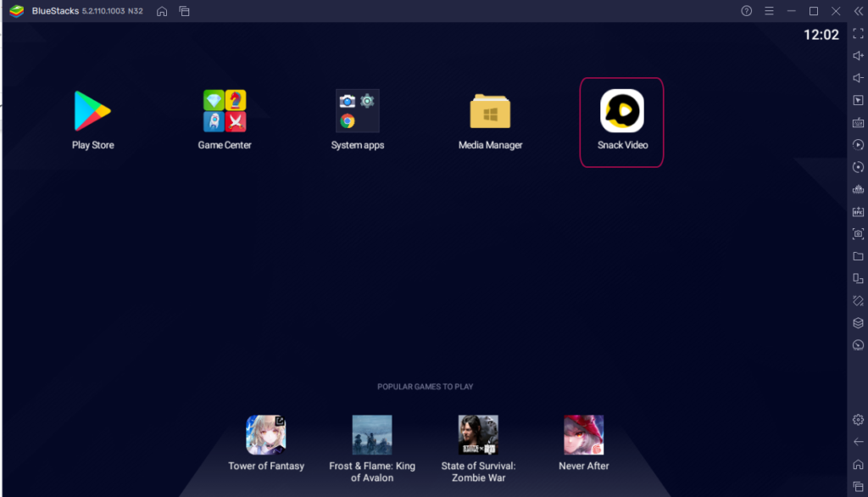Launch Game Center
Image resolution: width=868 pixels, height=497 pixels.
(x=224, y=110)
